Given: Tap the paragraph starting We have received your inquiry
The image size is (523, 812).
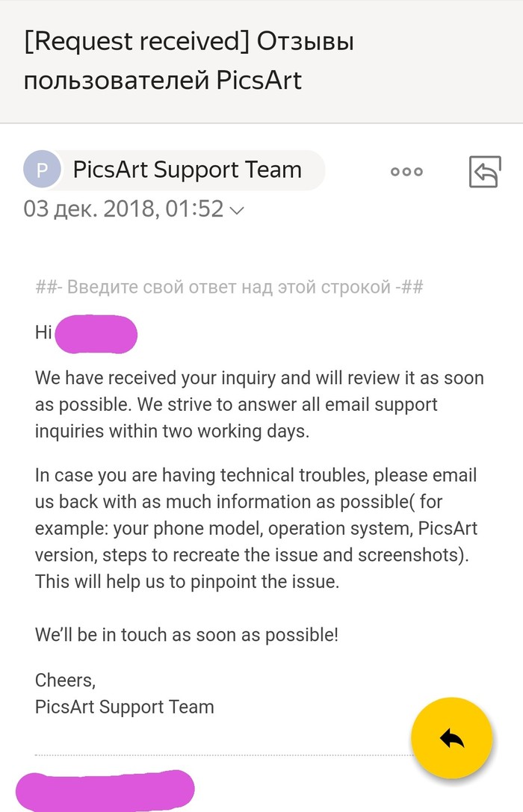Looking at the screenshot, I should pos(259,404).
